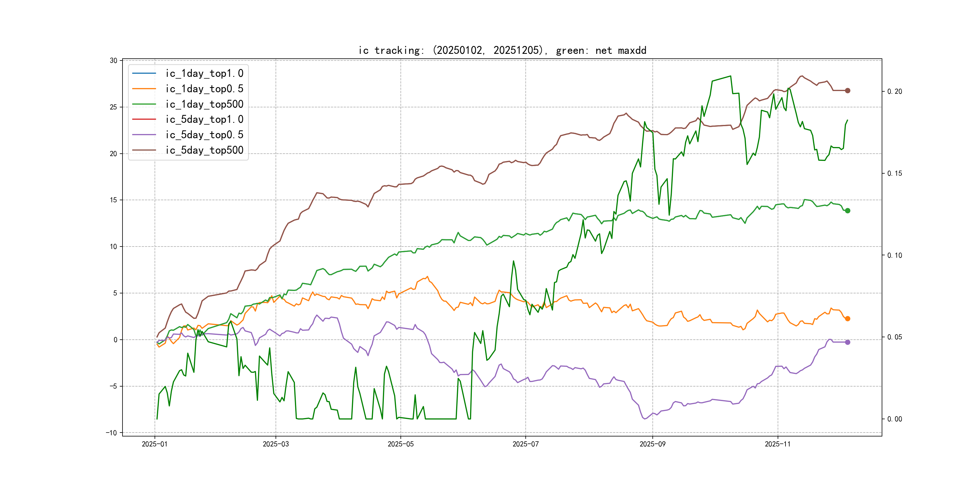Image resolution: width=980 pixels, height=490 pixels.
Task: Click the ic_5day_top0.5 legend label
Action: coord(204,135)
